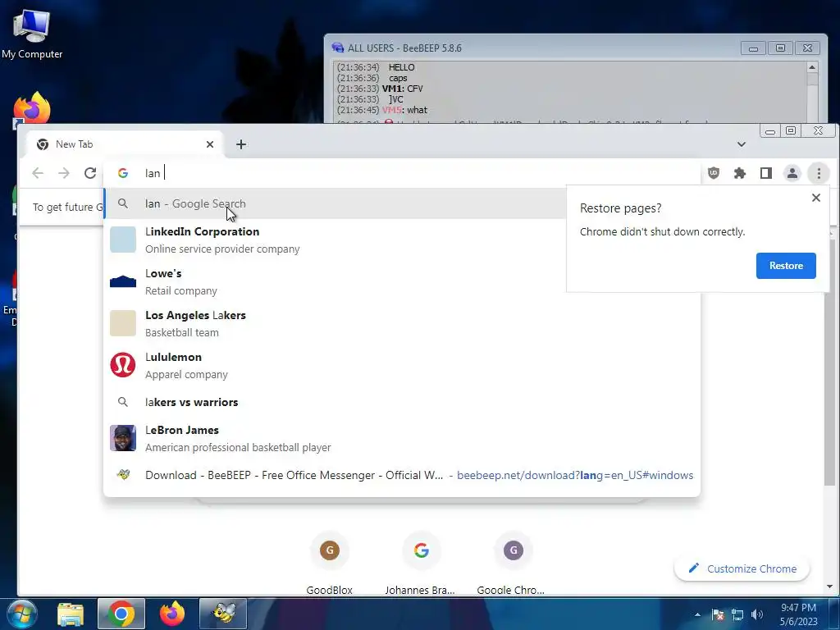Show hidden system tray icons
This screenshot has width=840, height=630.
[697, 614]
